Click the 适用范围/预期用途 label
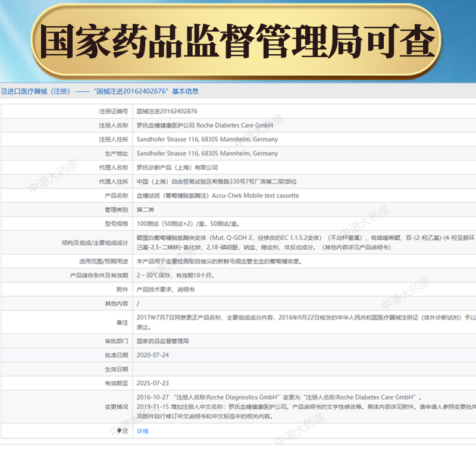The image size is (476, 476). coord(104,261)
